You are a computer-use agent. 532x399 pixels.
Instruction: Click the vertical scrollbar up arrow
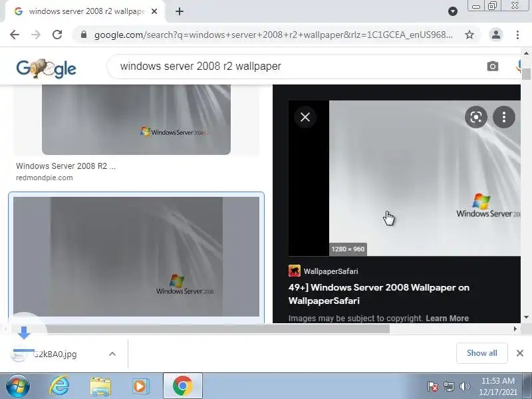[x=526, y=53]
